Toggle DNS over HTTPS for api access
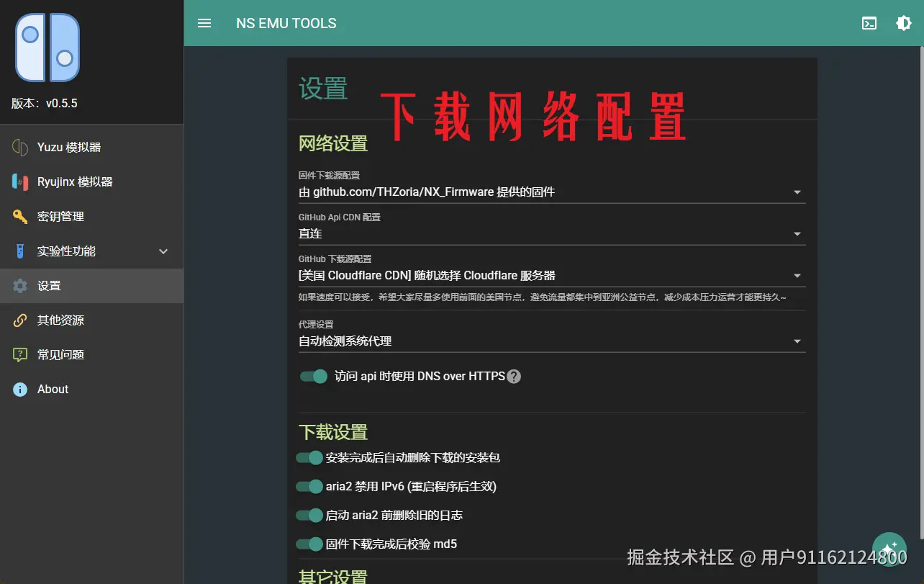Viewport: 924px width, 584px height. (314, 376)
